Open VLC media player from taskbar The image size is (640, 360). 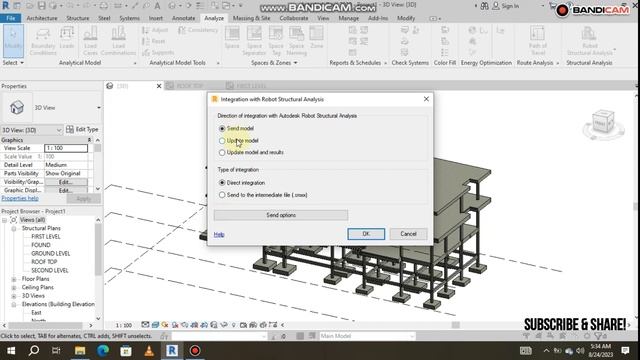pos(149,350)
